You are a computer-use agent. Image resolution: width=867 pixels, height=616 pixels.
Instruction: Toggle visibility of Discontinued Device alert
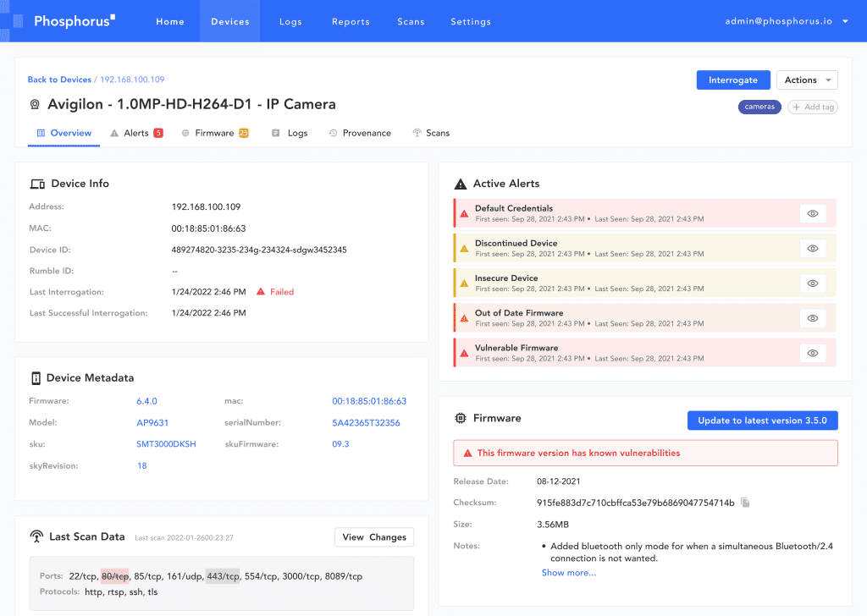pyautogui.click(x=812, y=248)
